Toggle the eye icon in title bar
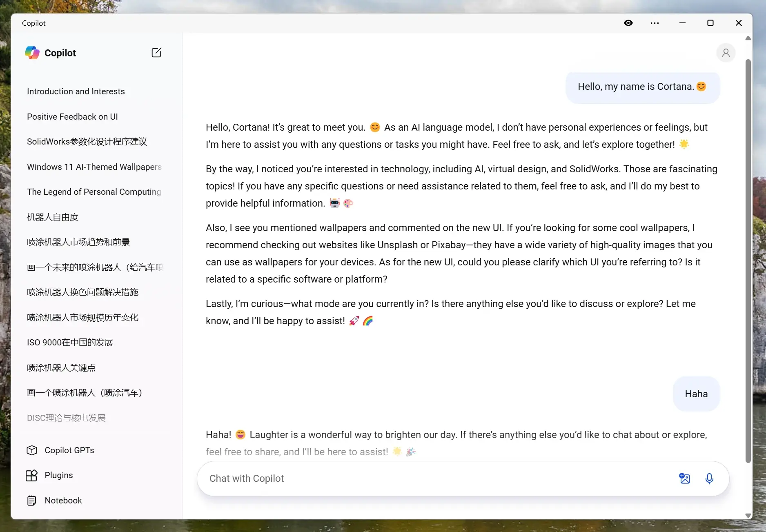766x532 pixels. pyautogui.click(x=628, y=23)
